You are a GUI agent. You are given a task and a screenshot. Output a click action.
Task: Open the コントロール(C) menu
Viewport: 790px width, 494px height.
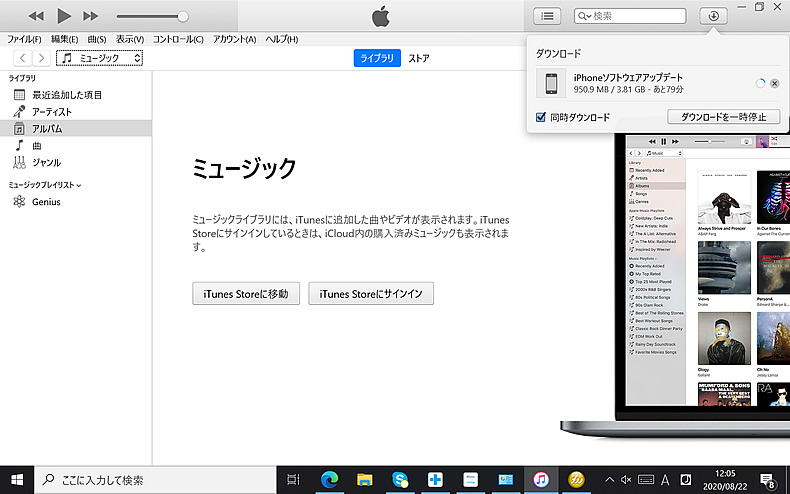178,39
